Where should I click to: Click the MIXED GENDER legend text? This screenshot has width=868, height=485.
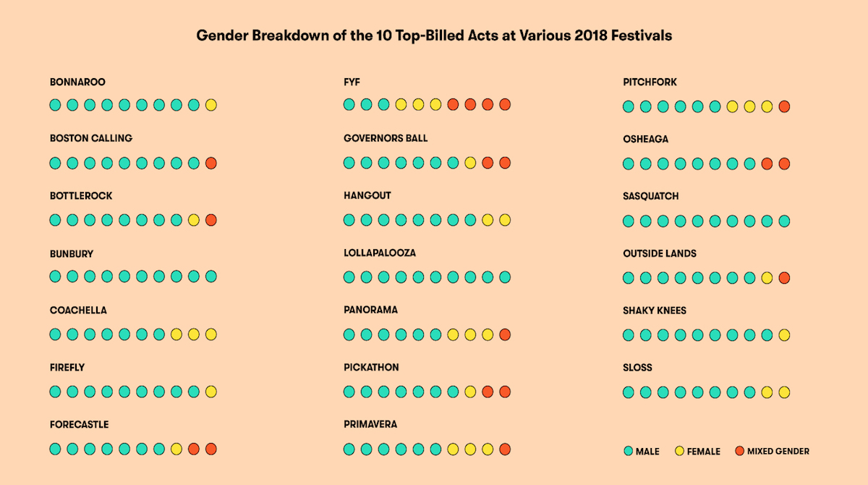(778, 451)
